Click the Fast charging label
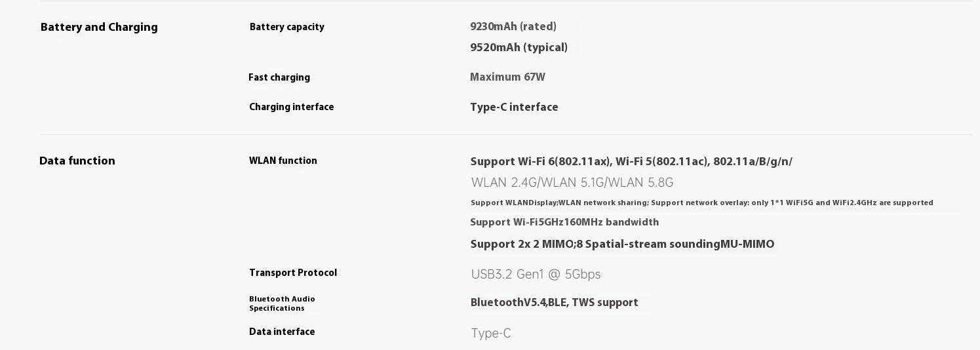 [279, 77]
